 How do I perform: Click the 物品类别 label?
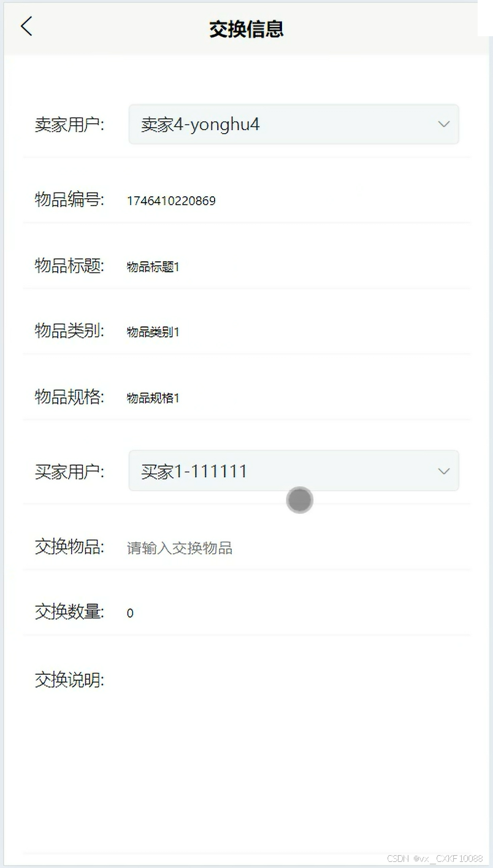pos(69,331)
